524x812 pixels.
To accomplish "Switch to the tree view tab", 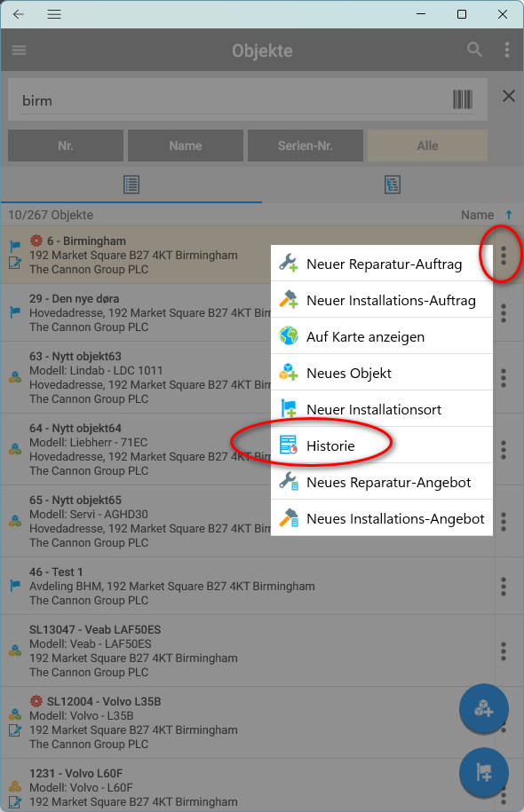I will [x=393, y=185].
